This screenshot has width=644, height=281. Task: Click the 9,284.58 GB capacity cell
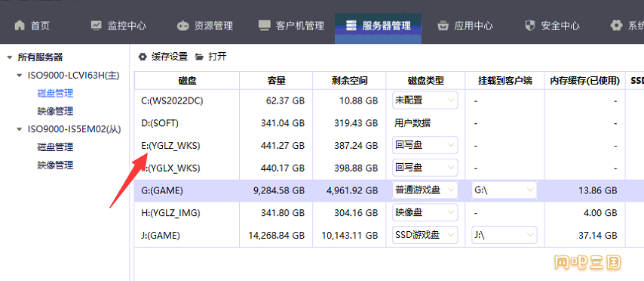(x=280, y=190)
